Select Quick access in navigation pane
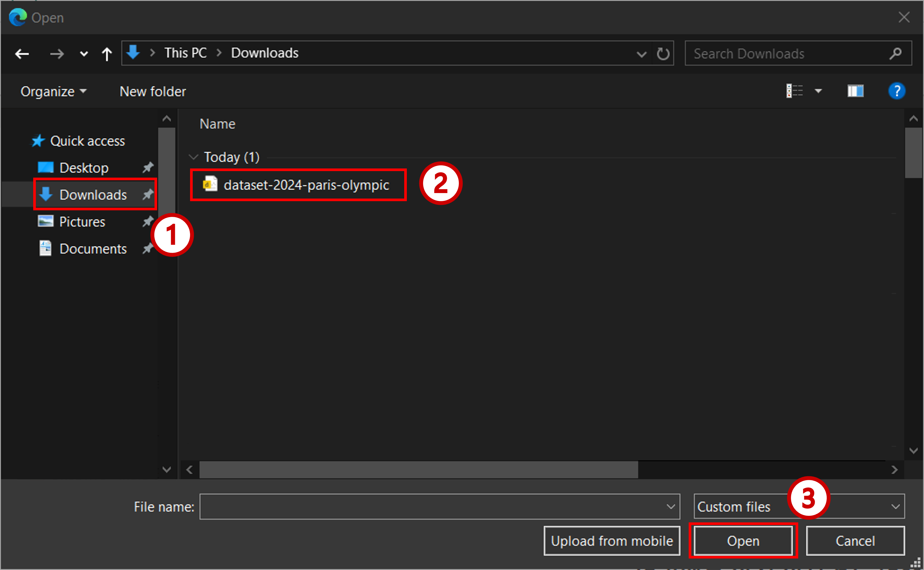This screenshot has height=570, width=924. point(87,141)
